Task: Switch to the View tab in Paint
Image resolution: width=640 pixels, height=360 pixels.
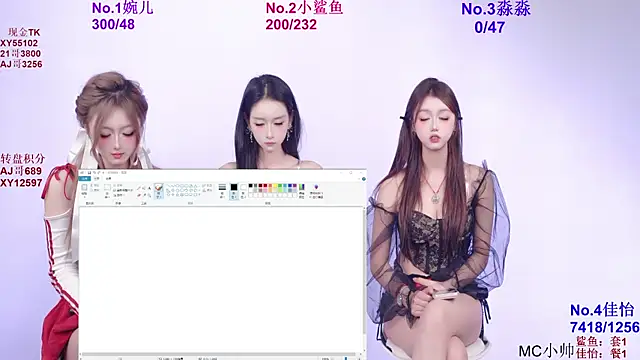Action: 109,178
